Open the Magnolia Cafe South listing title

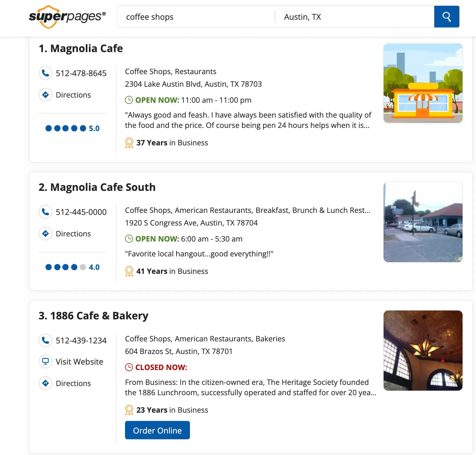(97, 187)
